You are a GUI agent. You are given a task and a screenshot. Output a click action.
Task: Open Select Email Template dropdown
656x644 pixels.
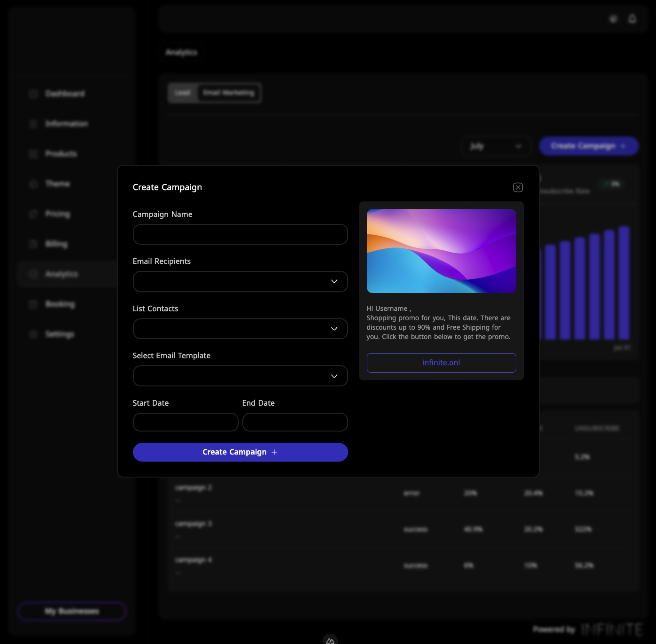[240, 376]
